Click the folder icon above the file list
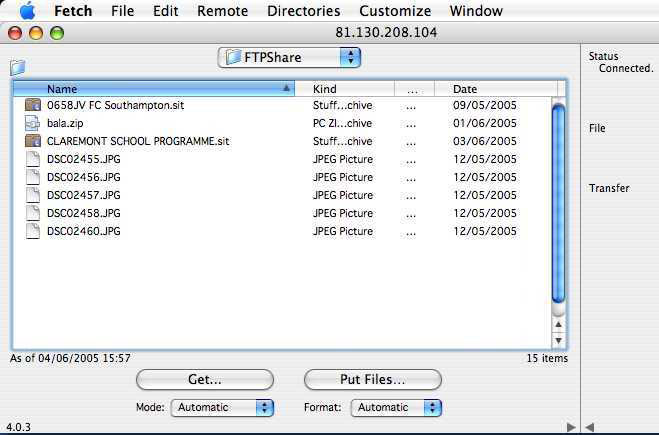This screenshot has height=435, width=659. (18, 67)
